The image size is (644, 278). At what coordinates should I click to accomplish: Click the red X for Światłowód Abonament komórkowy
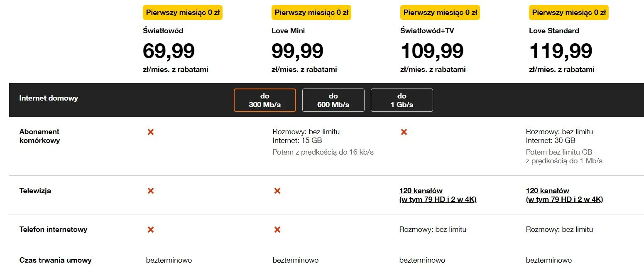[x=151, y=132]
